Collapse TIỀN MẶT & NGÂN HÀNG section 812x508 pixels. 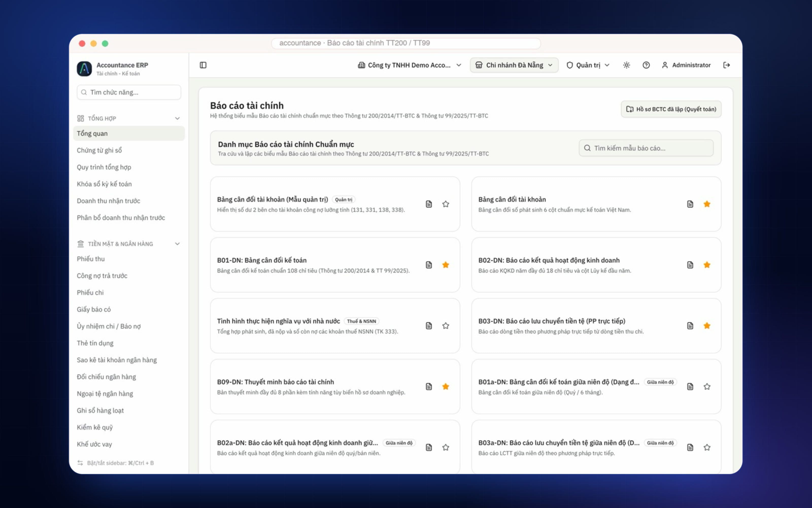pos(177,244)
